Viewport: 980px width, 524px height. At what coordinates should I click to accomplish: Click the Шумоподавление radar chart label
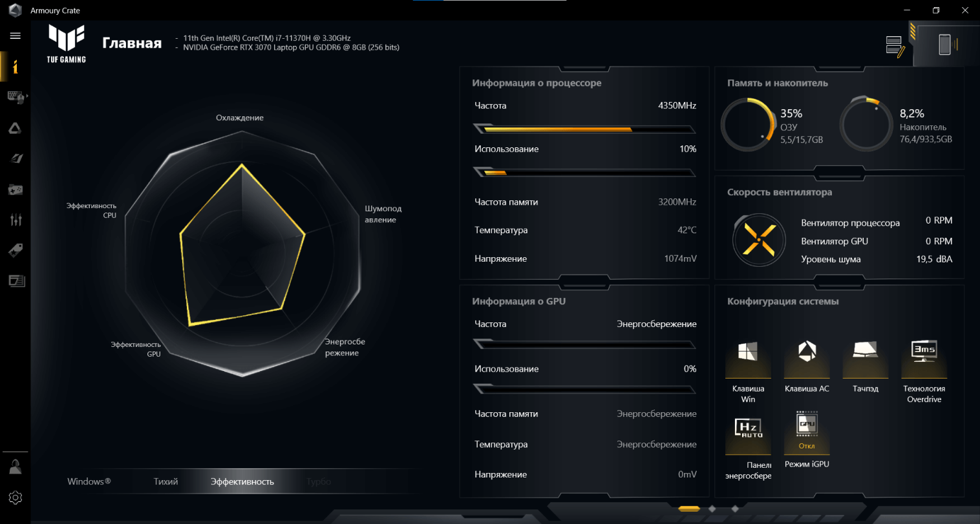(383, 214)
